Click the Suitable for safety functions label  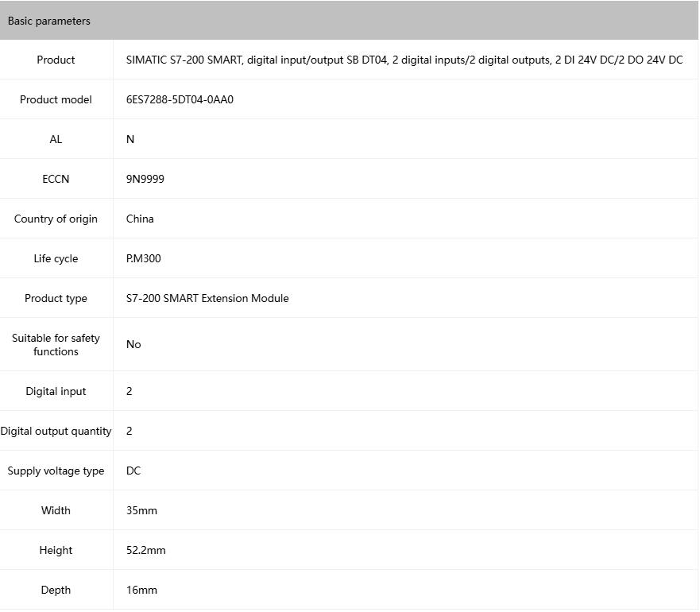56,344
